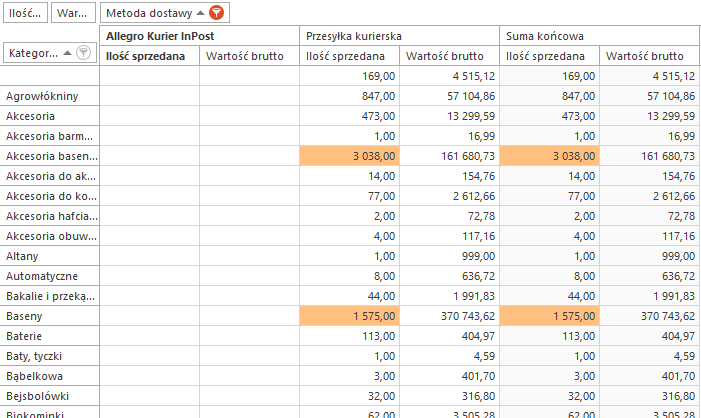
Task: Select the Bejsbolówki row header
Action: click(x=50, y=395)
